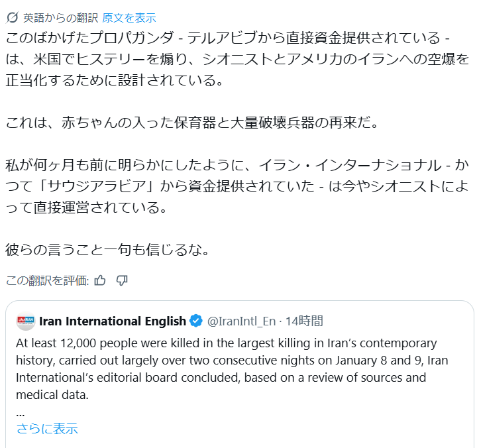Viewport: 477px width, 448px height.
Task: Expand quoted post with さらに表示
Action: [x=47, y=429]
